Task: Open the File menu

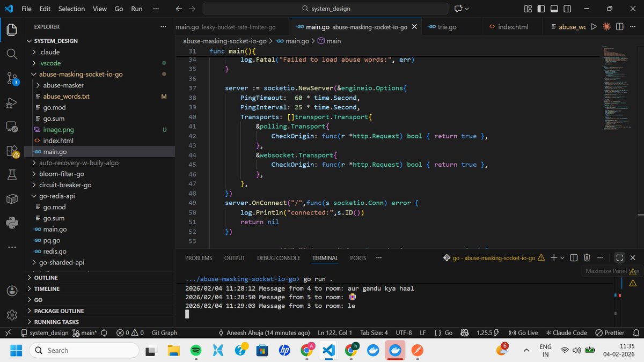Action: (26, 9)
